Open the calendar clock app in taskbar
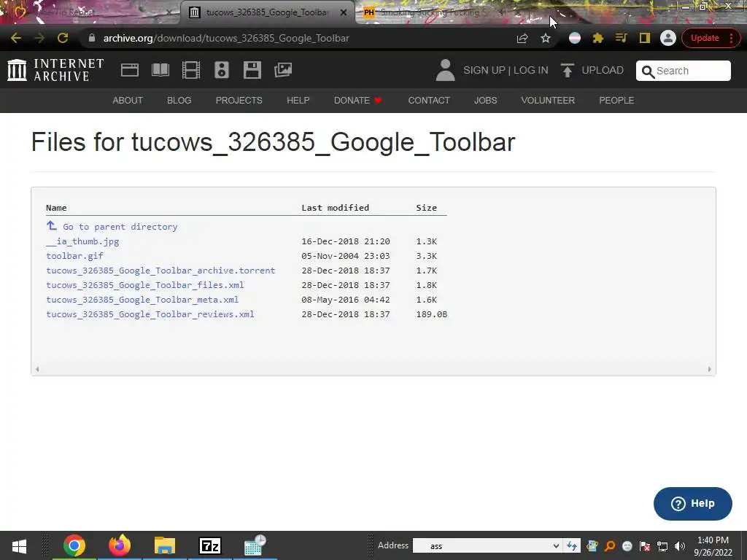This screenshot has height=560, width=747. click(x=255, y=545)
